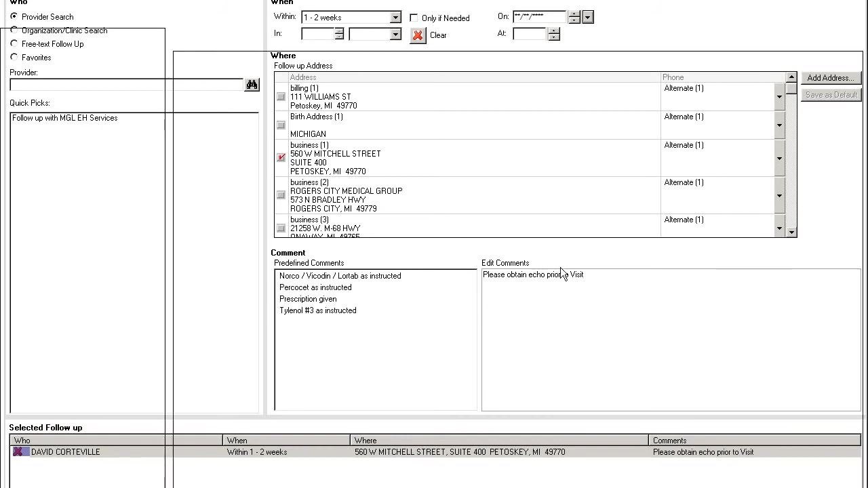Enable the Only if Needed checkbox

(414, 18)
